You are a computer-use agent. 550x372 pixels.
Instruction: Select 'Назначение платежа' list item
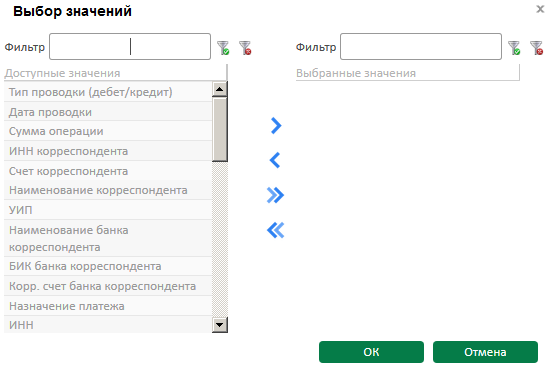(x=108, y=306)
